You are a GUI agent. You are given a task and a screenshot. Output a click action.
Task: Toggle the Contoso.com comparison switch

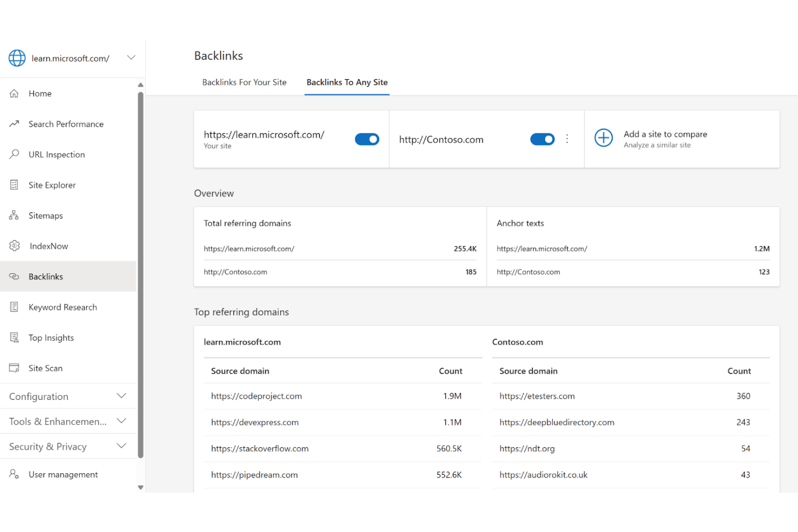[542, 140]
